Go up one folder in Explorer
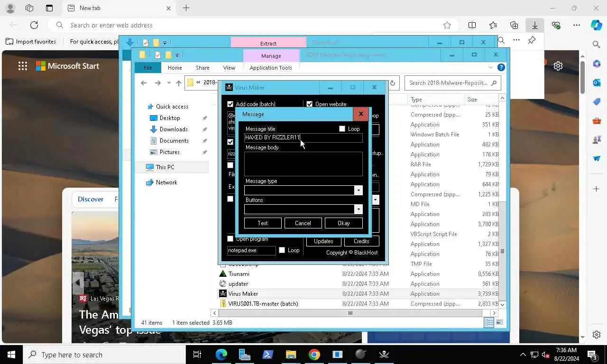 coord(179,83)
